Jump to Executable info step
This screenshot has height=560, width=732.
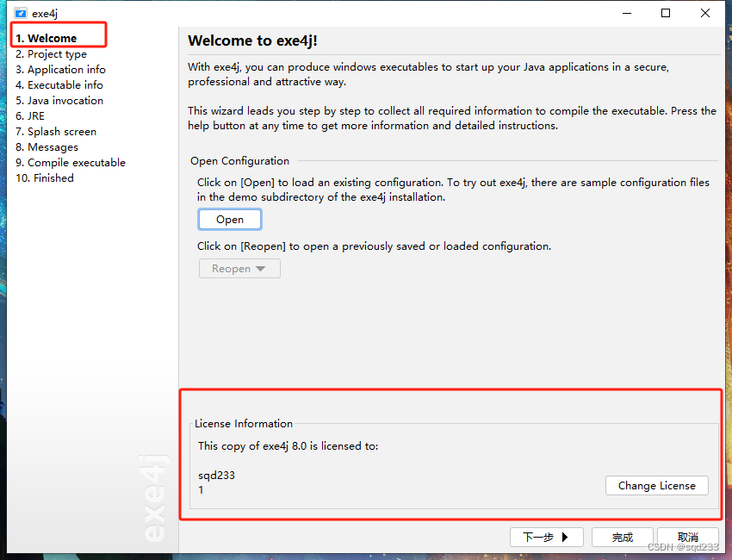pos(59,85)
